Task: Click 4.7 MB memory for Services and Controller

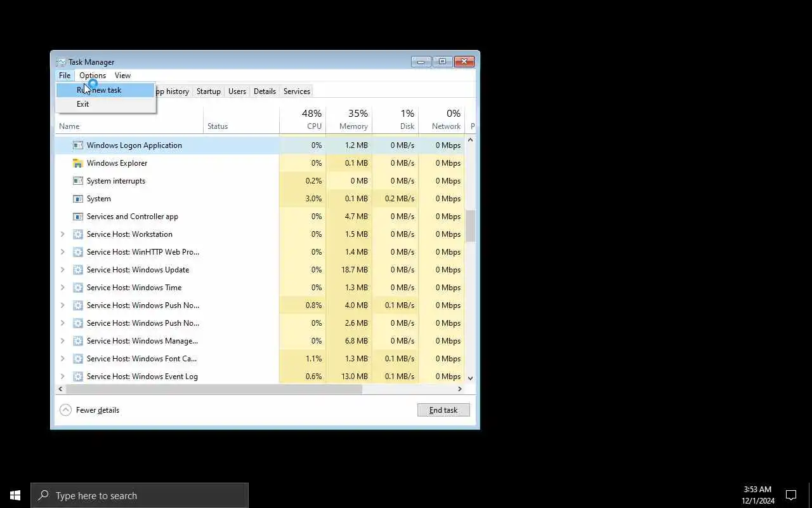Action: pos(356,217)
